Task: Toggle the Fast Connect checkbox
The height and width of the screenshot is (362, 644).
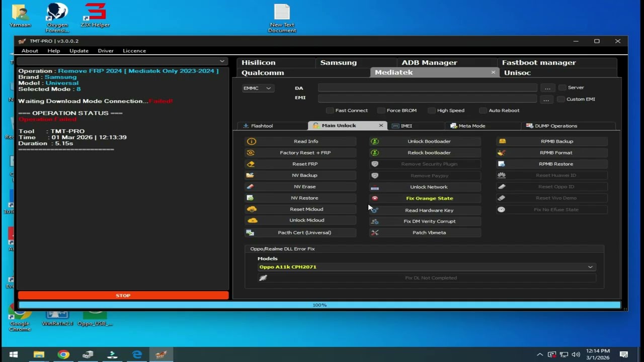Action: coord(330,110)
